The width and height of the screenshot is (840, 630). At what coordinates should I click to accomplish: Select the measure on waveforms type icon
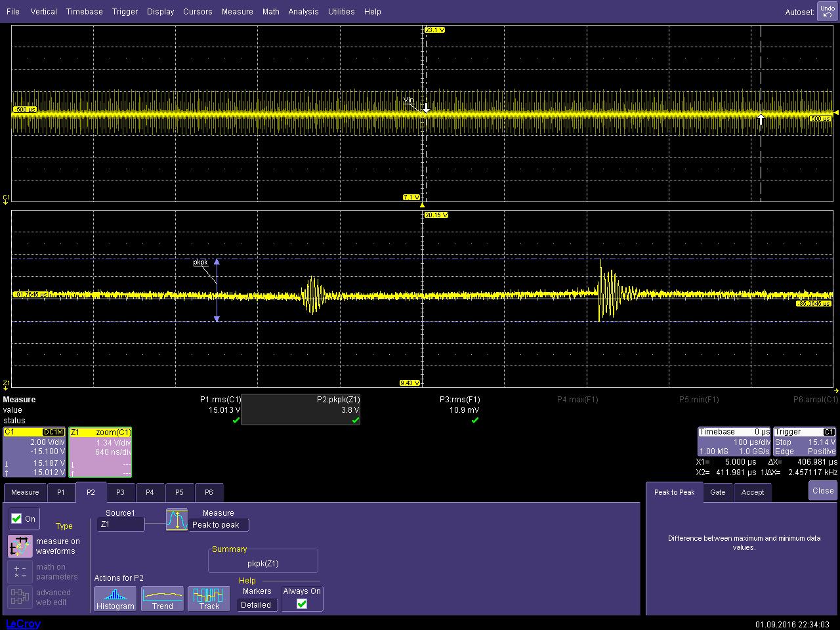(20, 546)
